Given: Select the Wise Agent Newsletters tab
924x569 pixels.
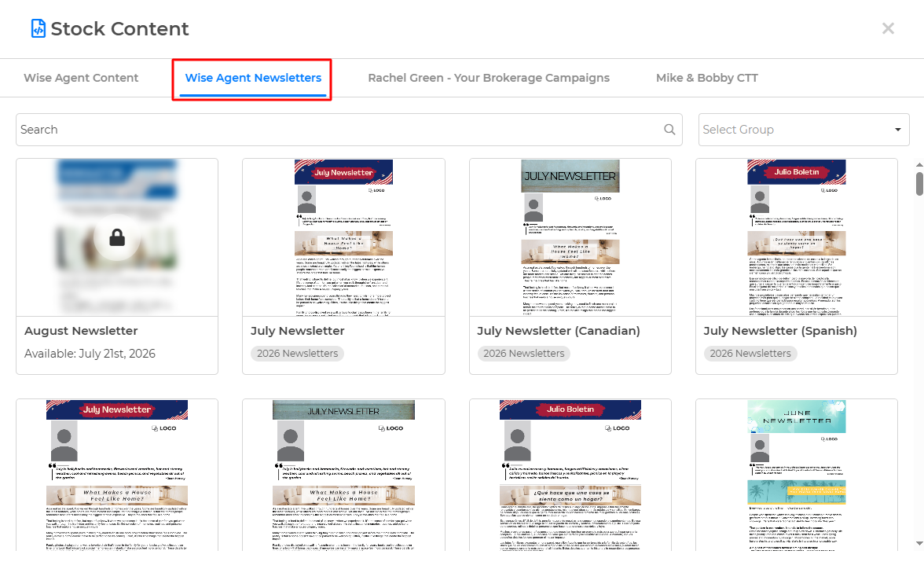Looking at the screenshot, I should coord(253,78).
